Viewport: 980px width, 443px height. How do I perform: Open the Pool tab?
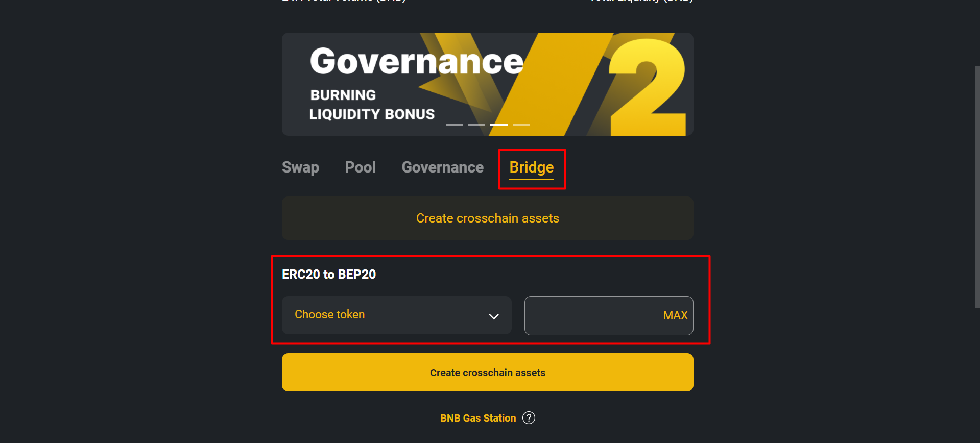(360, 167)
